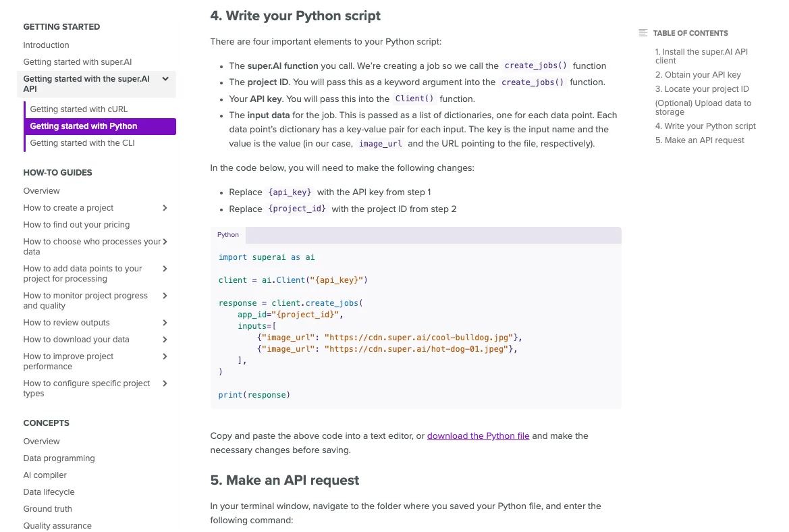Open How-to Guides Overview link

[41, 191]
